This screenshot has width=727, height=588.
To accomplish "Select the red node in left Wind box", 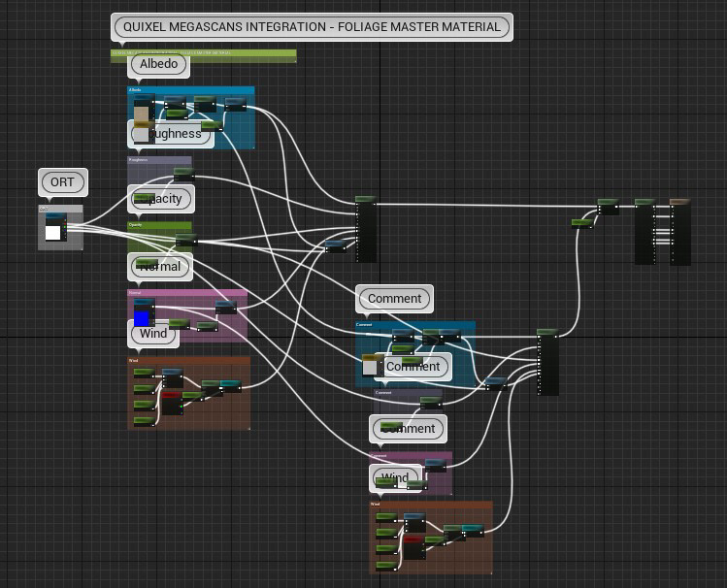I will point(172,404).
